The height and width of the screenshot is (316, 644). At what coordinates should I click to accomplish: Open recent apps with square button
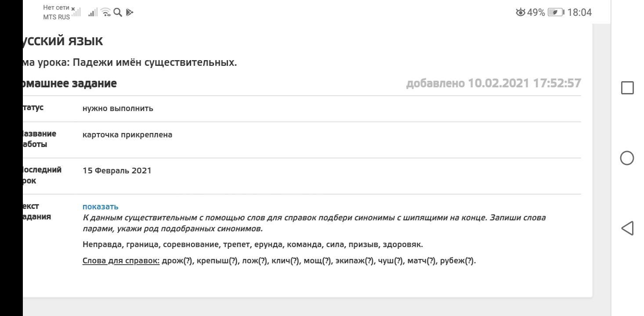coord(627,88)
